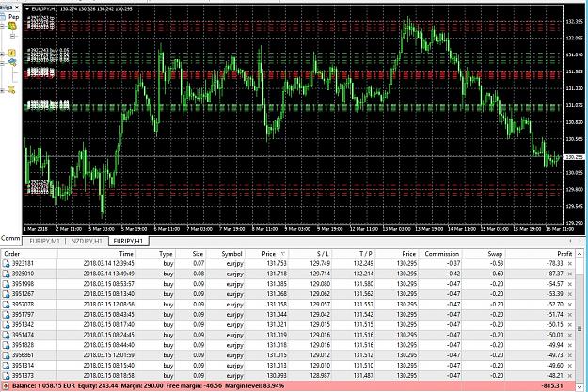
Task: Select the Expert Advisors icon in Navigator
Action: (12, 62)
